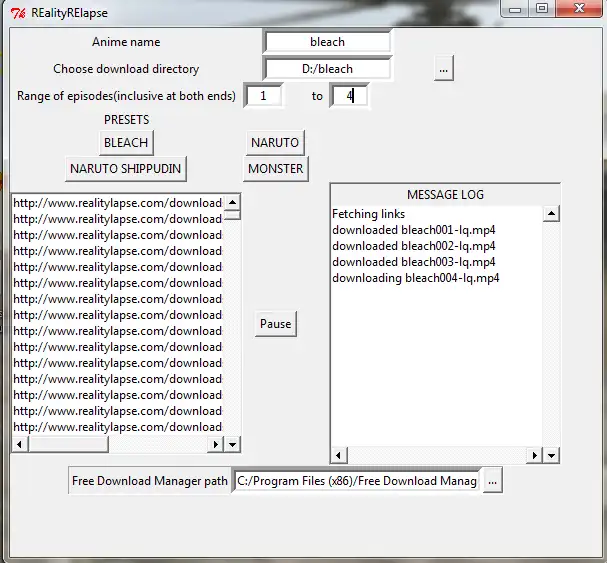
Task: Click 'downloaded bleach001-lq.mp4' log entry
Action: 413,230
